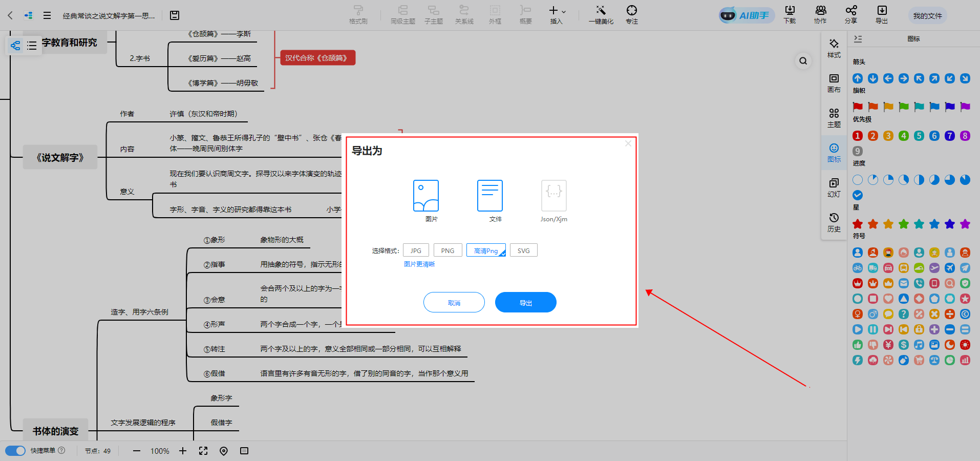980x461 pixels.
Task: Select 图片 image export type
Action: point(426,200)
